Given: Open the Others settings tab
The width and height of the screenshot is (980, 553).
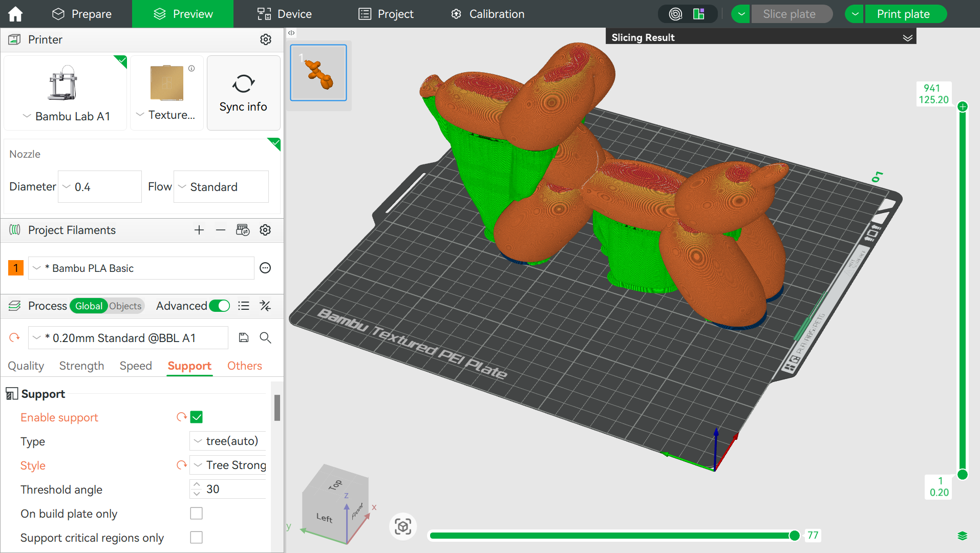Looking at the screenshot, I should coord(245,366).
